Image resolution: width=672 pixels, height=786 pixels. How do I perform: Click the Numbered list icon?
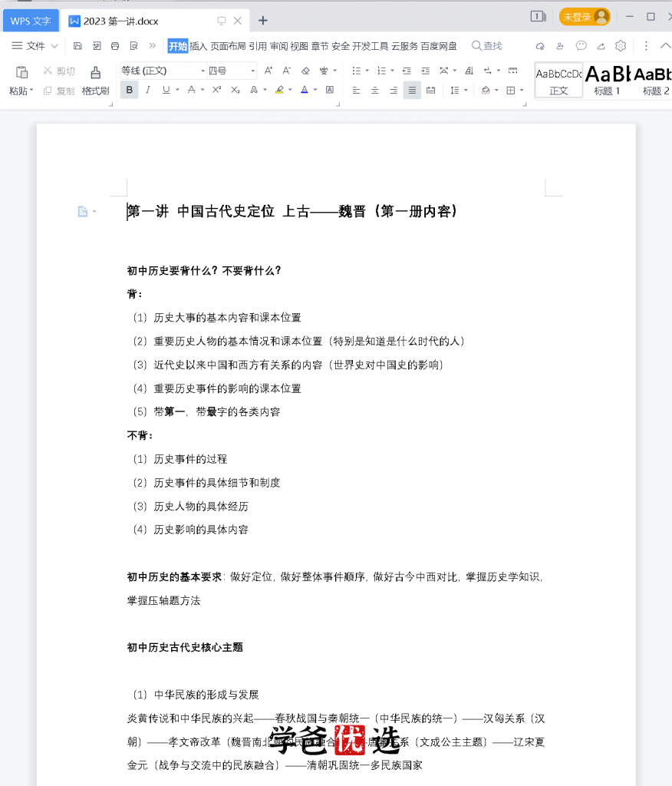click(381, 71)
